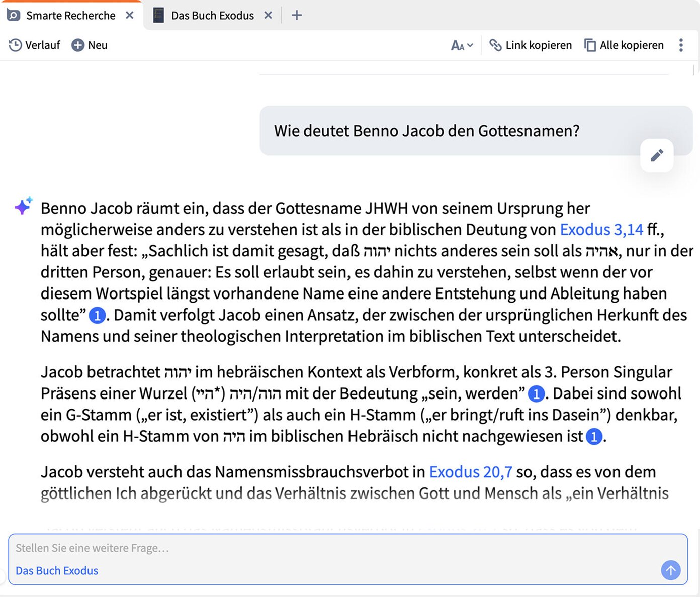Open the Exodus 3,14 link
Screen dimensions: 700x597
pyautogui.click(x=601, y=230)
